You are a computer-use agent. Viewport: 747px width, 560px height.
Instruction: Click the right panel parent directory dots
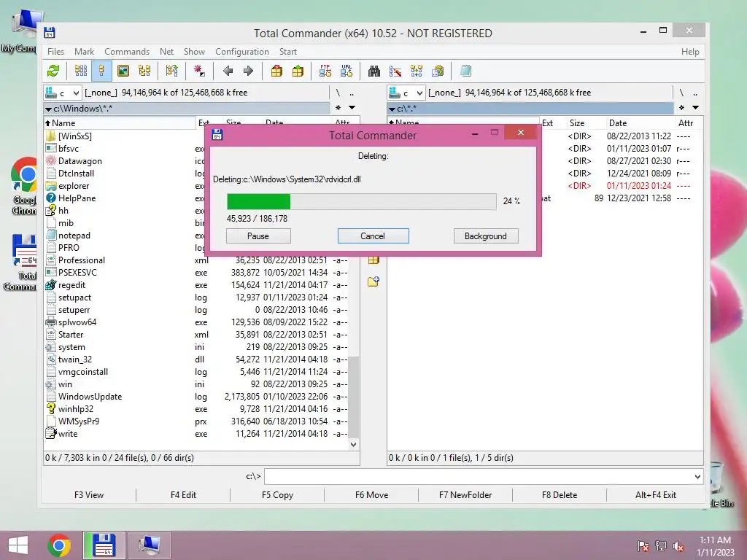click(695, 93)
